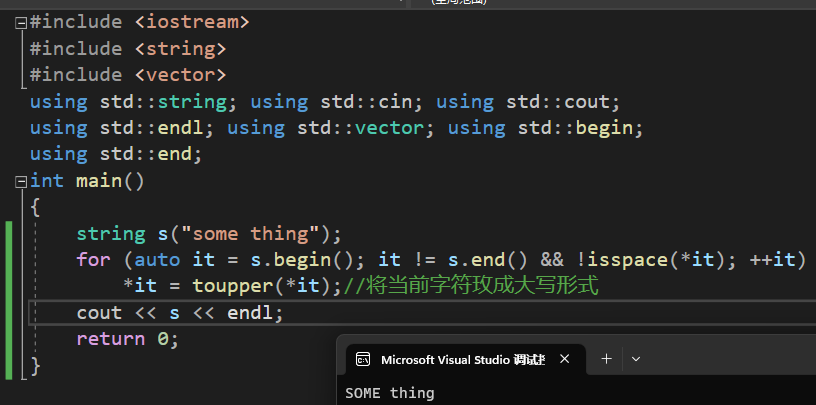Screen dimensions: 816x405
Task: Click the console icon on terminal tab
Action: click(x=364, y=359)
